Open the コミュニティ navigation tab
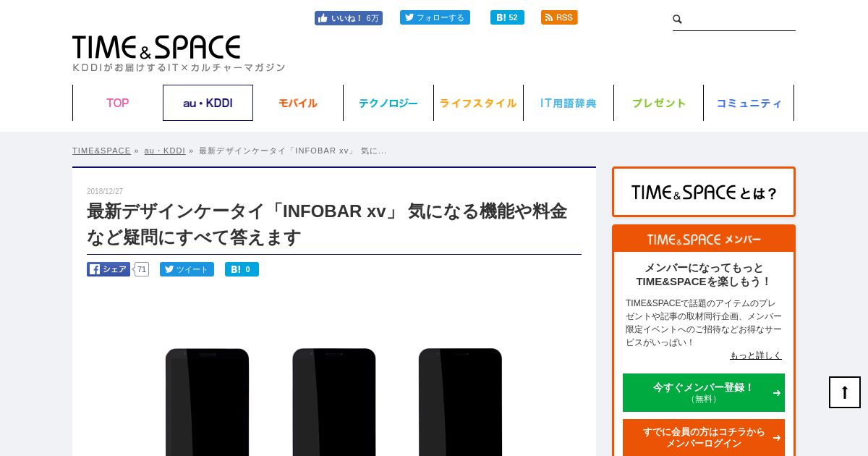 [749, 103]
